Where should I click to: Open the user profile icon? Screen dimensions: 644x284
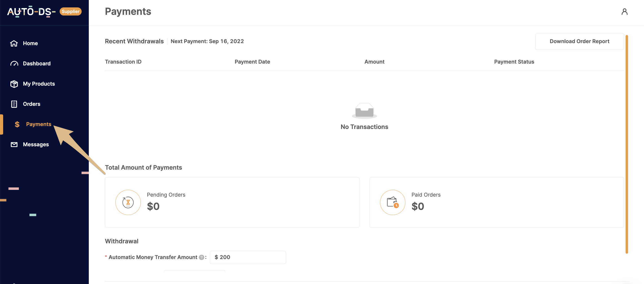[624, 11]
